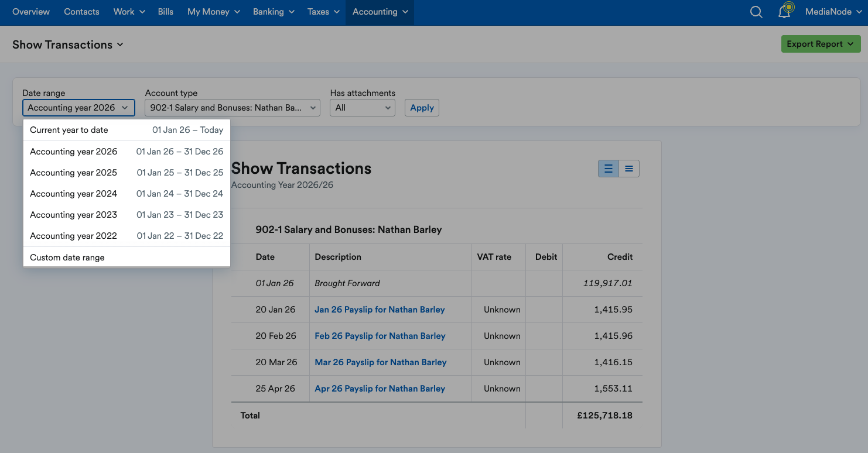Viewport: 868px width, 453px height.
Task: Choose Accounting year 2026 in the list
Action: tap(127, 152)
